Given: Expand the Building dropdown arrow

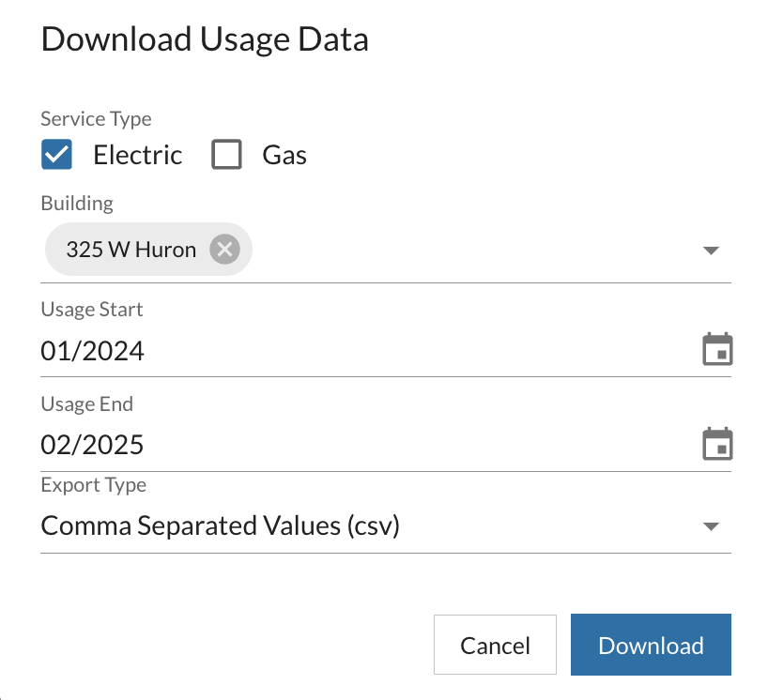Looking at the screenshot, I should [x=711, y=251].
